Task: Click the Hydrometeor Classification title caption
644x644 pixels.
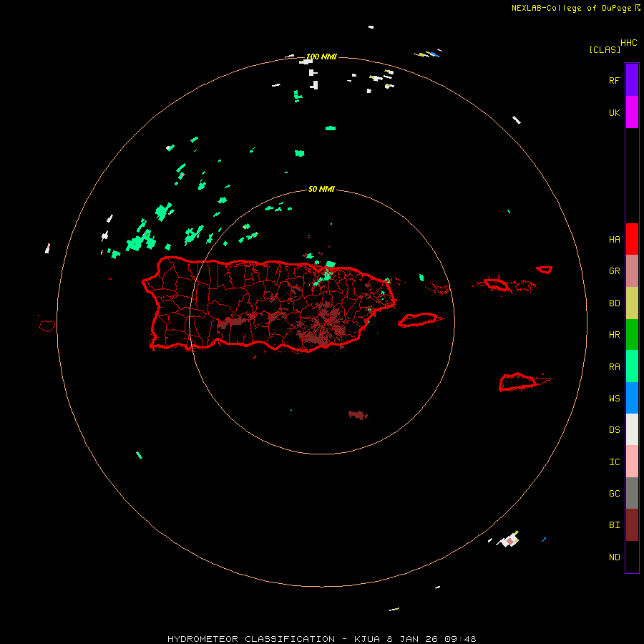Action: tap(321, 639)
